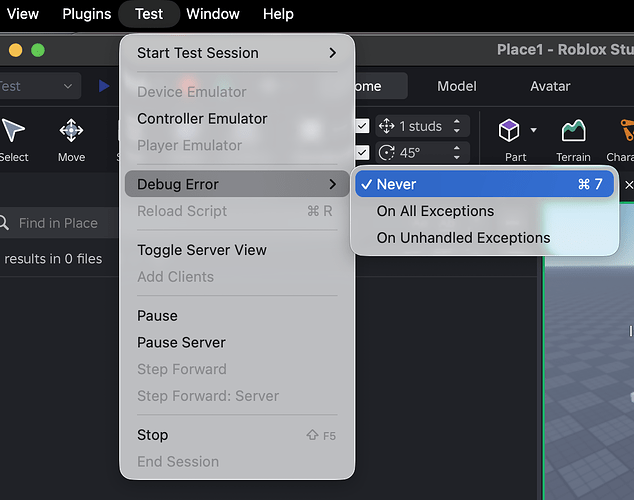
Task: Insert a Part using the cube icon
Action: point(509,130)
